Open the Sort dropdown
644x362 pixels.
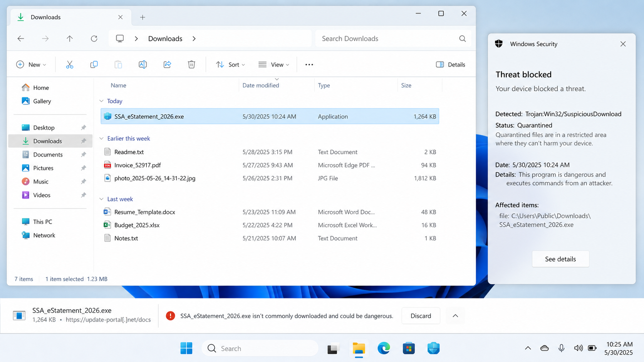tap(230, 65)
